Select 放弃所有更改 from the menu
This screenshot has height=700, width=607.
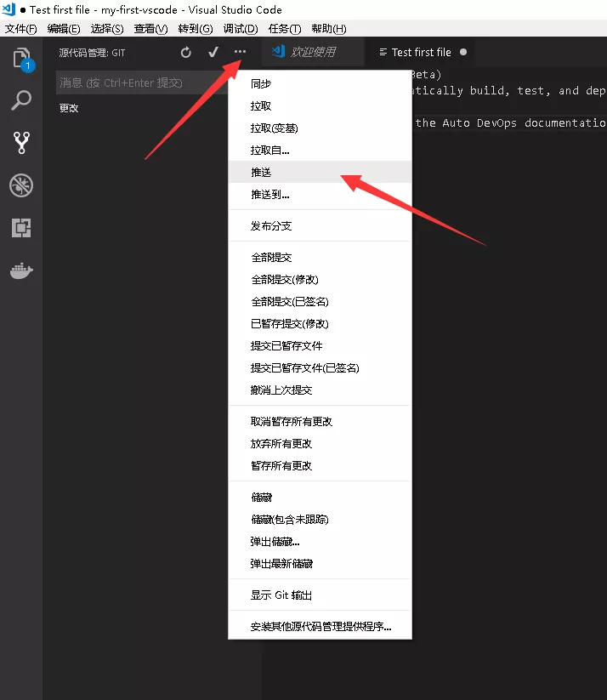coord(320,444)
